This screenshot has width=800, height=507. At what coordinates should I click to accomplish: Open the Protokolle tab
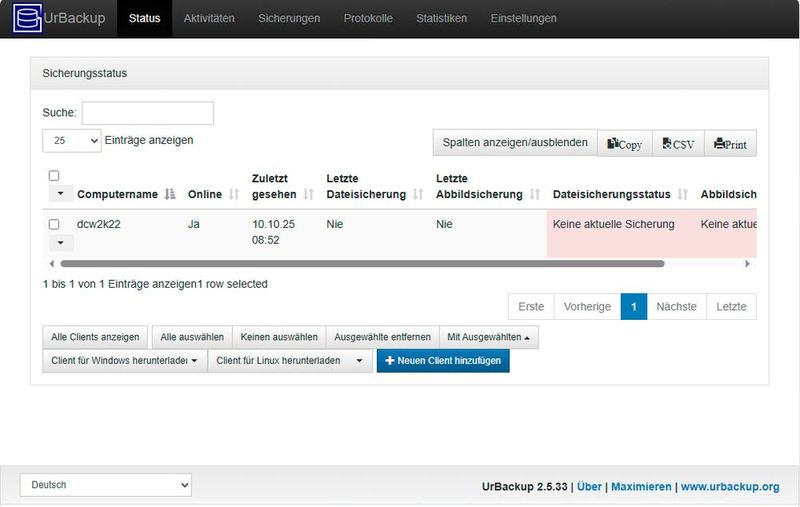(x=368, y=18)
